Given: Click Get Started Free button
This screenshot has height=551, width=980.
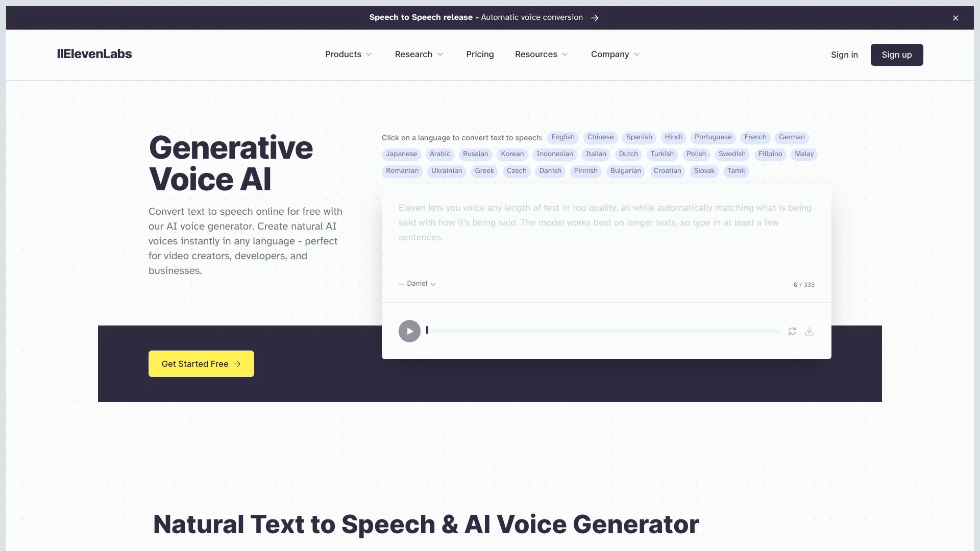Looking at the screenshot, I should pos(201,363).
